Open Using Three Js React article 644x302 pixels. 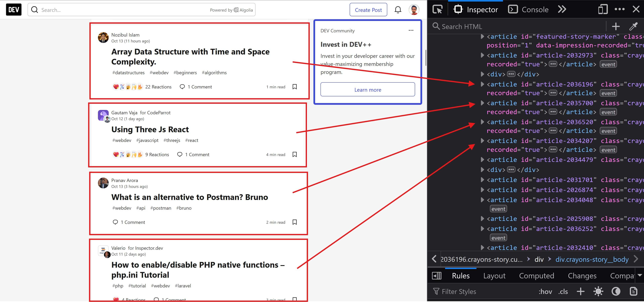pos(150,129)
